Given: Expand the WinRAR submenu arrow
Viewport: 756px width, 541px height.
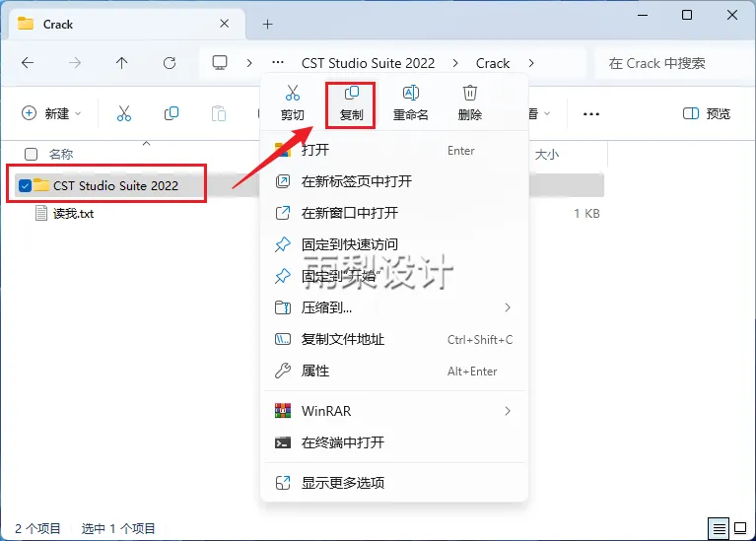Looking at the screenshot, I should coord(508,411).
